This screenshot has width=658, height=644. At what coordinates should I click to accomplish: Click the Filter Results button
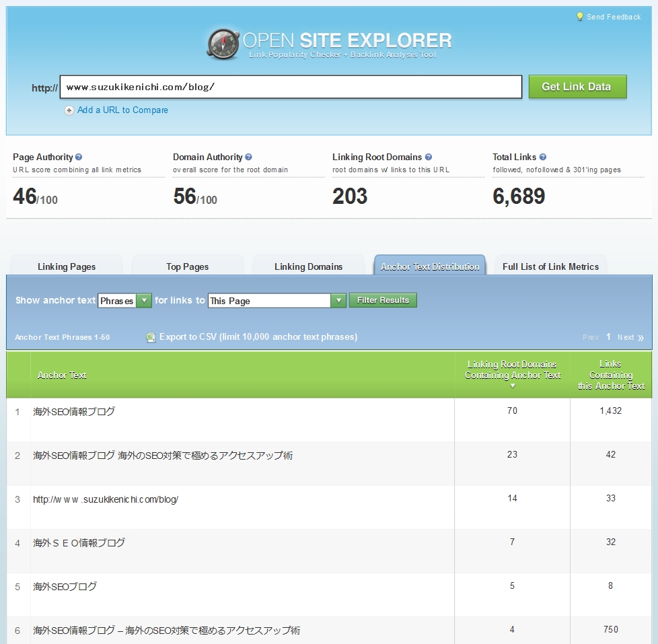(x=383, y=300)
